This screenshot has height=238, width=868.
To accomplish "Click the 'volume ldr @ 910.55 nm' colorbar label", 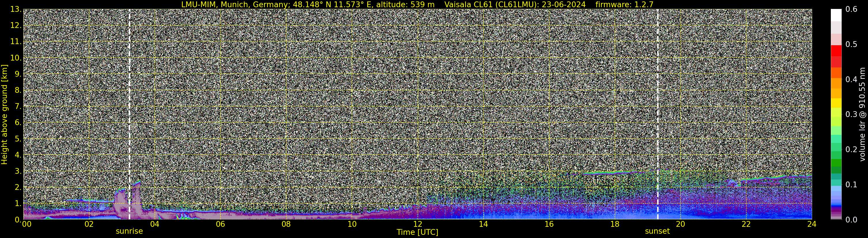I will pyautogui.click(x=862, y=114).
